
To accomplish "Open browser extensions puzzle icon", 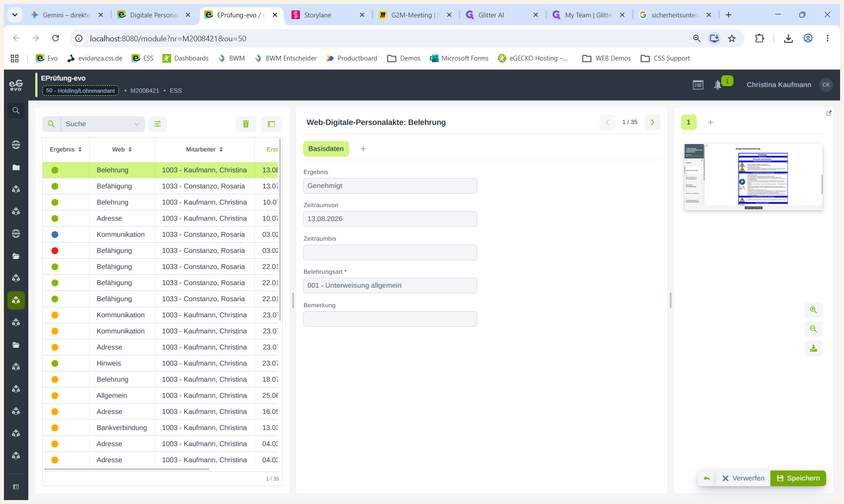I will (x=760, y=39).
